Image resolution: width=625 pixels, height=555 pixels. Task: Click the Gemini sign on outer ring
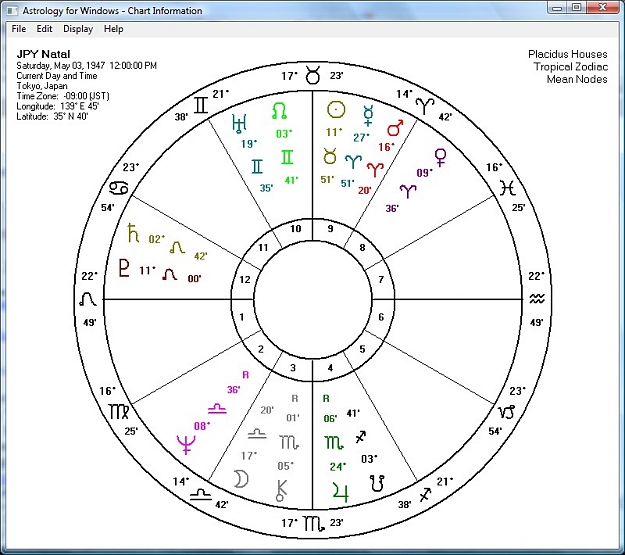pos(201,105)
